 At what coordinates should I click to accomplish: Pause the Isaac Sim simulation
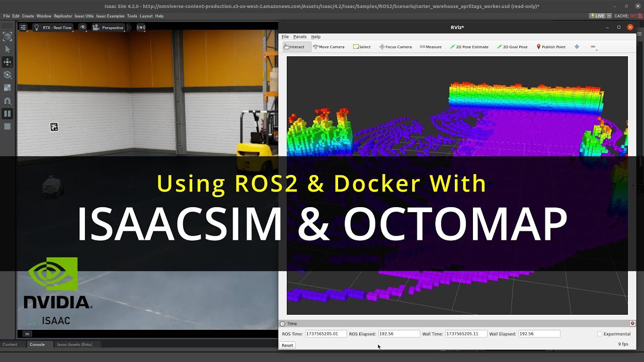click(x=8, y=114)
